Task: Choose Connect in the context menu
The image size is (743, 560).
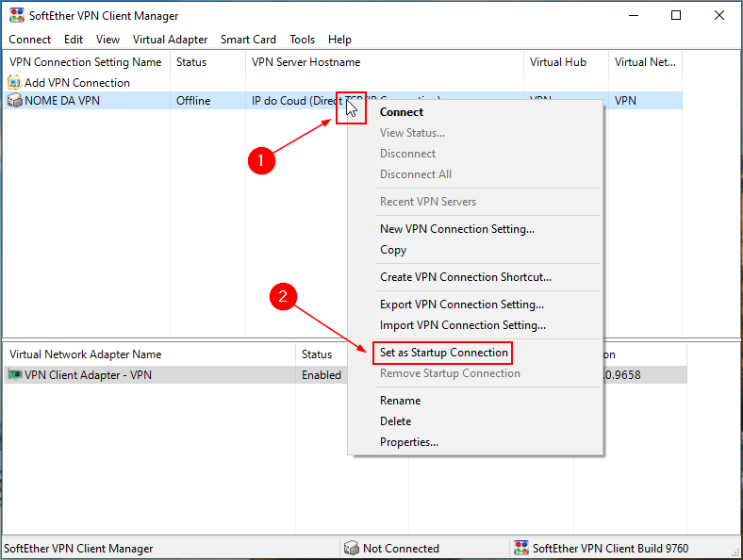Action: click(x=475, y=112)
